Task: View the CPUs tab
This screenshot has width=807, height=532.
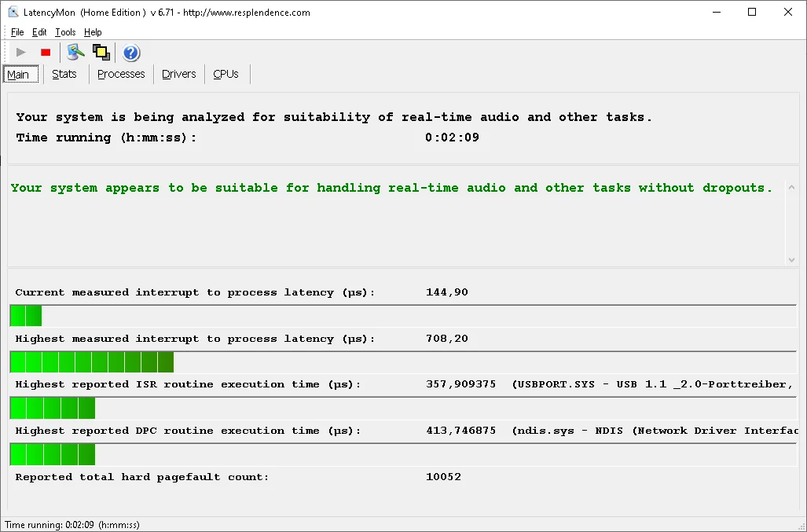Action: (x=226, y=74)
